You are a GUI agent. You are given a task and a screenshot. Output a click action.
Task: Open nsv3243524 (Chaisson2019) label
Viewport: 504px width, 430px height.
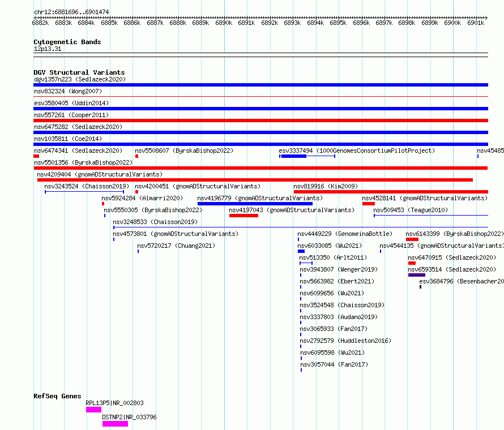click(87, 186)
